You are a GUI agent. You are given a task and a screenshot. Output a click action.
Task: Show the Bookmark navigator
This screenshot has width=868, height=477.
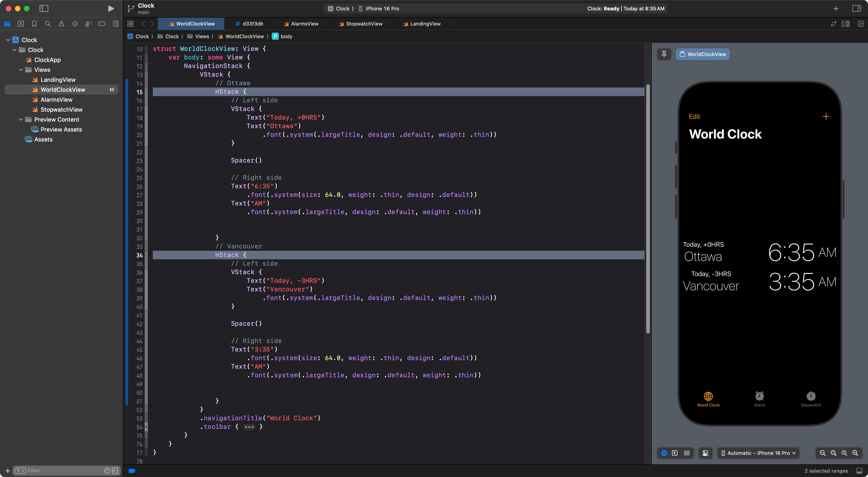(34, 24)
